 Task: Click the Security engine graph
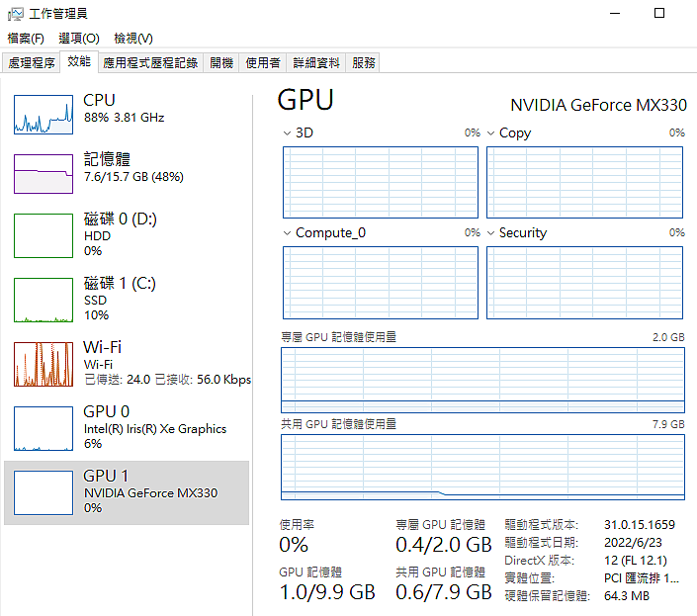point(584,283)
